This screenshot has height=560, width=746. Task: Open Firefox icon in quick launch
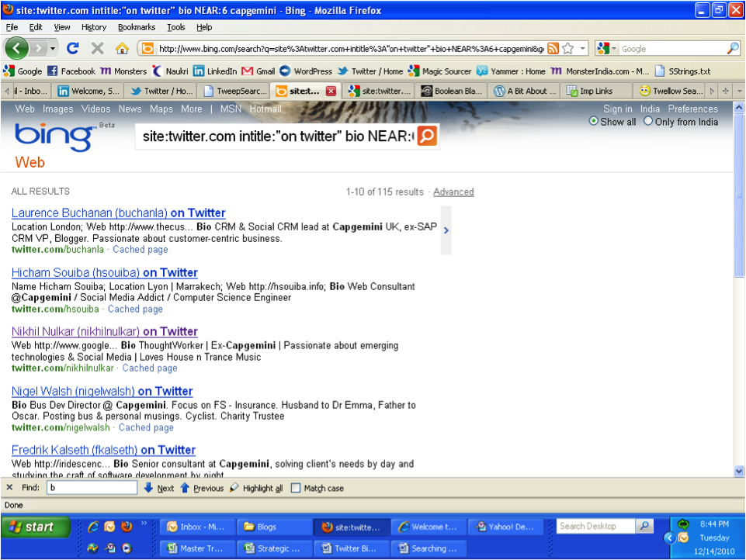(127, 527)
